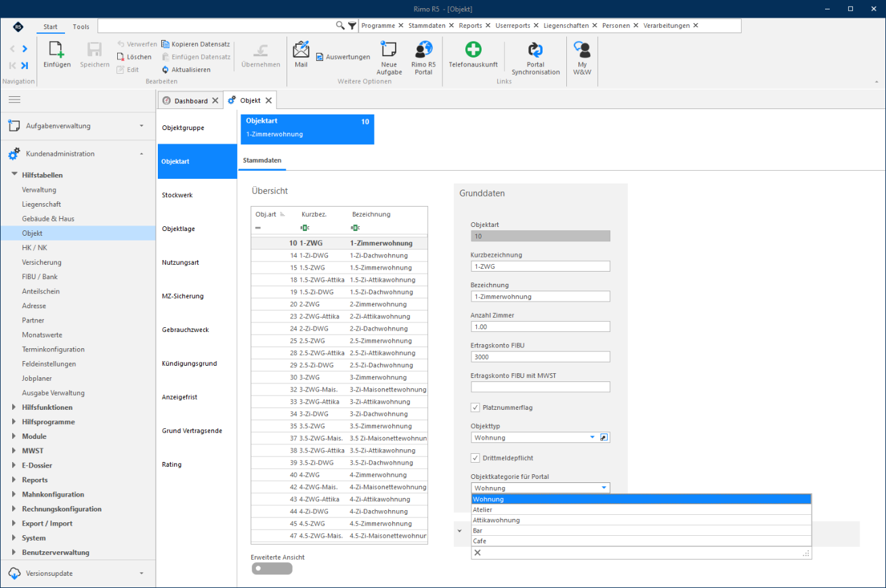
Task: Switch to the Tools ribbon tab
Action: [81, 26]
